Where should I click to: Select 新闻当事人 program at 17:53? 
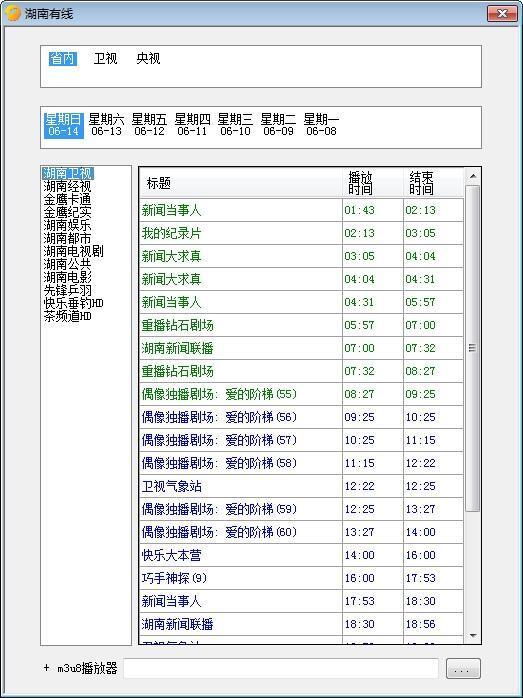point(301,601)
